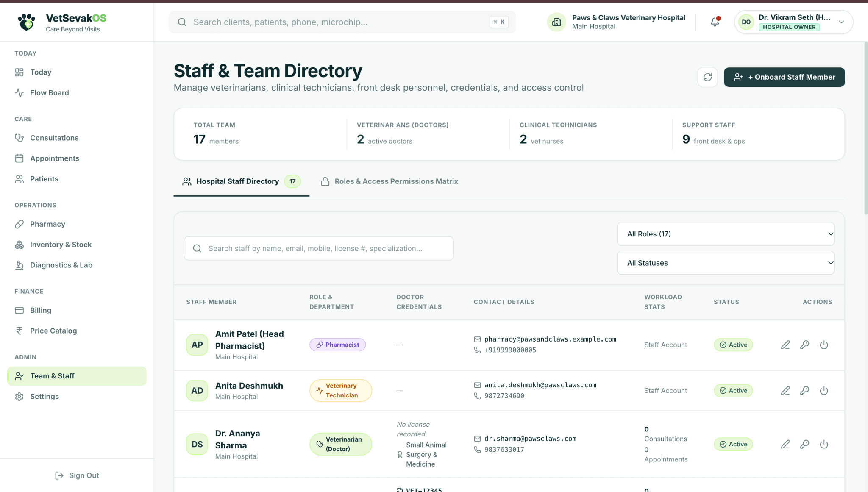
Task: Deactivate Dr. Ananya Sharma with power icon
Action: click(x=824, y=444)
